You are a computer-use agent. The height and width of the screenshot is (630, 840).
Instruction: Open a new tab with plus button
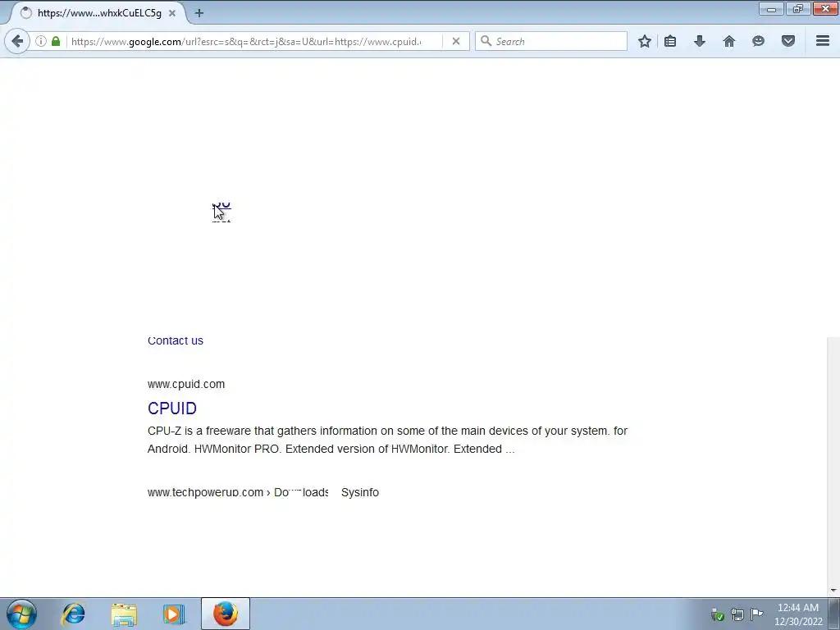(x=199, y=13)
